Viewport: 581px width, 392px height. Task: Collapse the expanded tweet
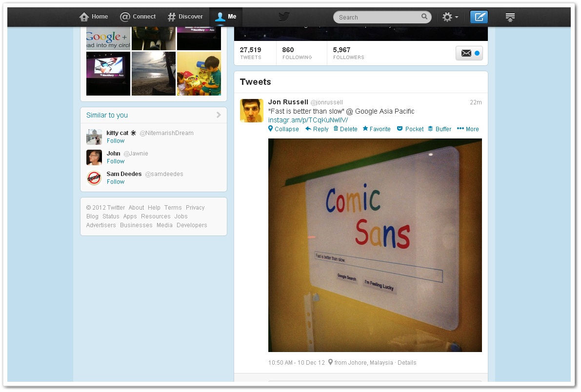point(283,129)
